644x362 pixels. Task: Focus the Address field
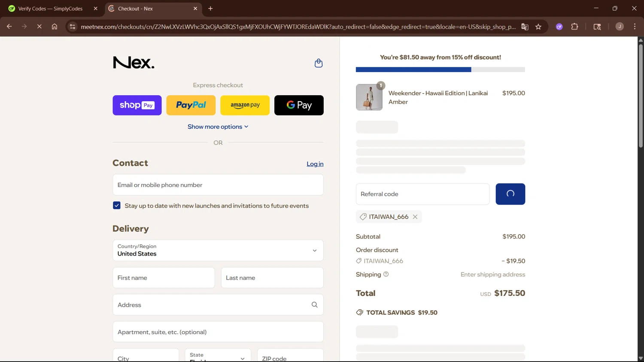click(x=218, y=305)
